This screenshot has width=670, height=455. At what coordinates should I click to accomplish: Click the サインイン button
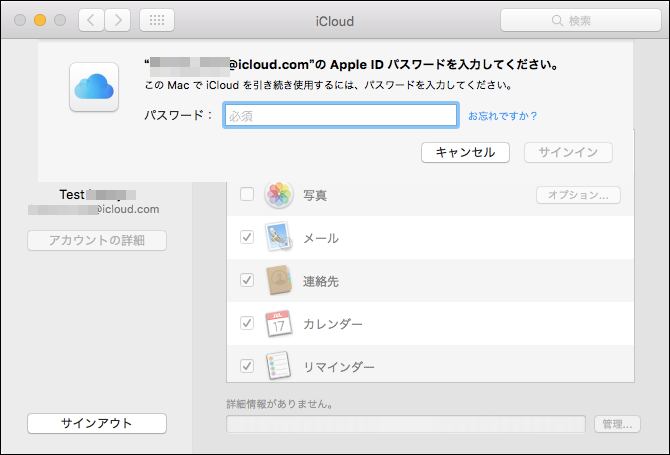tap(568, 153)
